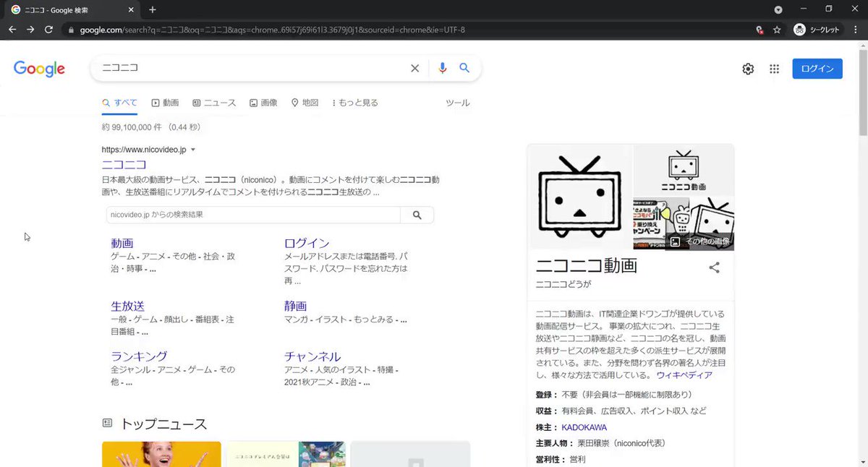
Task: Clear the search query using the X icon
Action: 414,67
